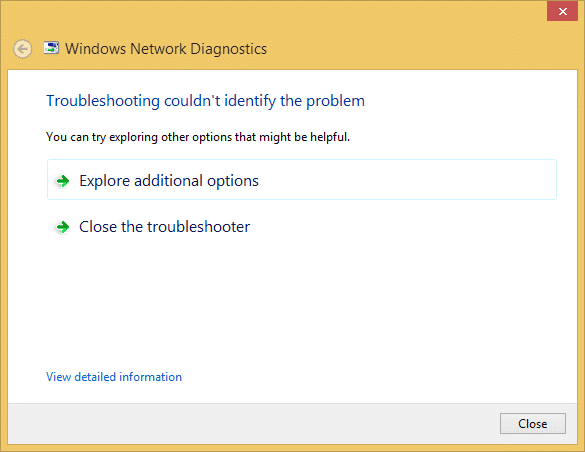Viewport: 585px width, 452px height.
Task: Click the "You can try exploring other options" description
Action: tap(198, 137)
